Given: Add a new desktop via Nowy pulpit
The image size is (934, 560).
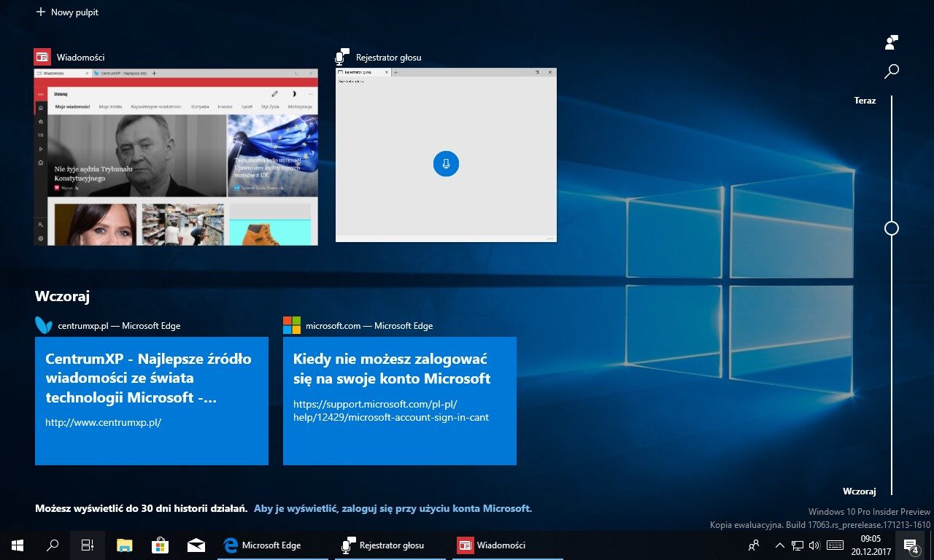Looking at the screenshot, I should pyautogui.click(x=67, y=12).
